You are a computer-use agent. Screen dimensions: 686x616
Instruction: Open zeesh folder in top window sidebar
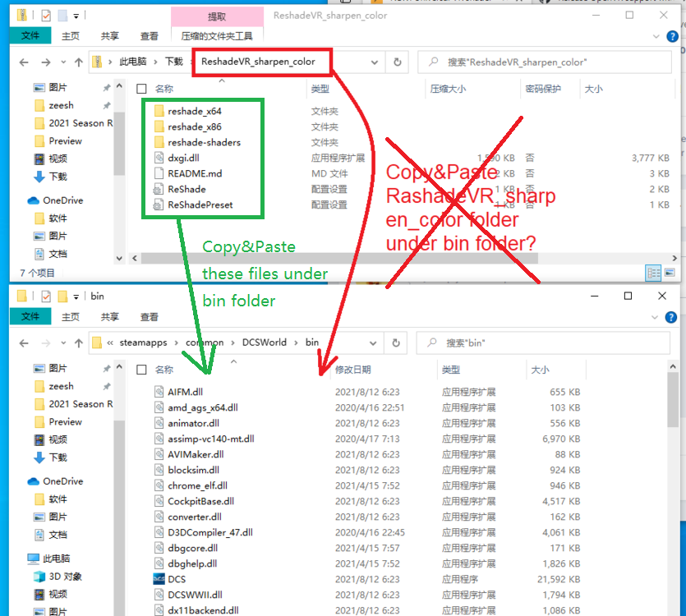coord(61,105)
